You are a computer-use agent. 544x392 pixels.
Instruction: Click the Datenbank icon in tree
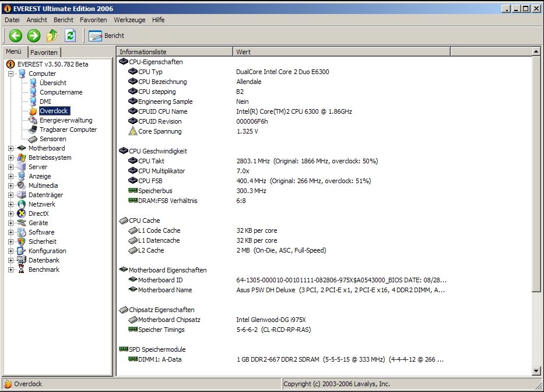22,260
